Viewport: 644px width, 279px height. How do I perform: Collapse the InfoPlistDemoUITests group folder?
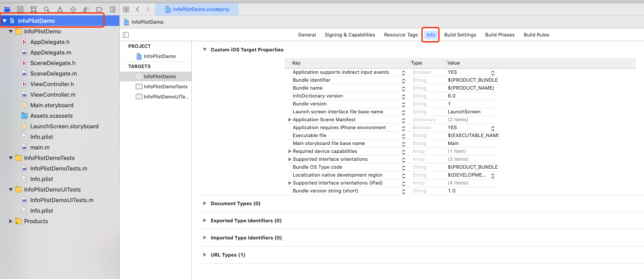[11, 189]
